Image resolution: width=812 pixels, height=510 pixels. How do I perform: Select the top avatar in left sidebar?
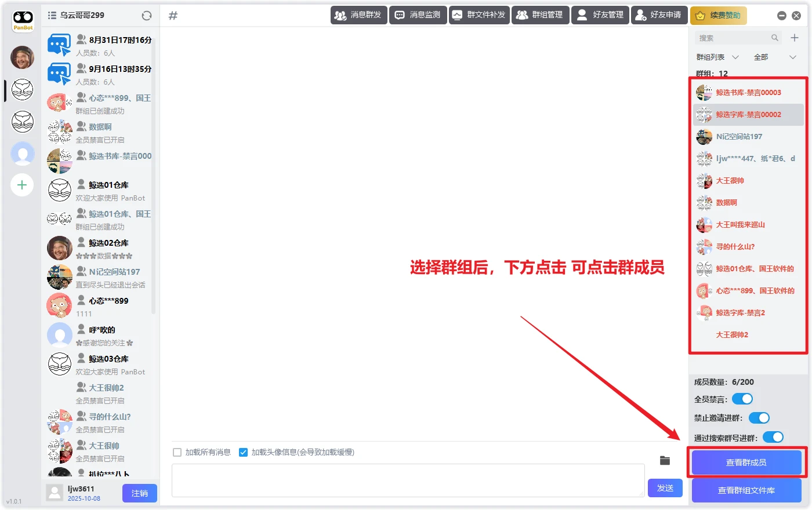point(22,57)
